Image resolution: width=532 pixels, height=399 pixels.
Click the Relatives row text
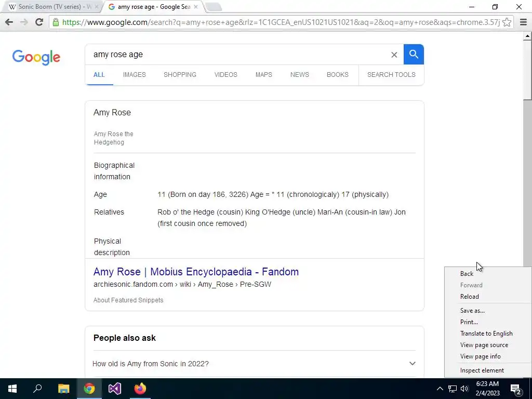tap(282, 218)
